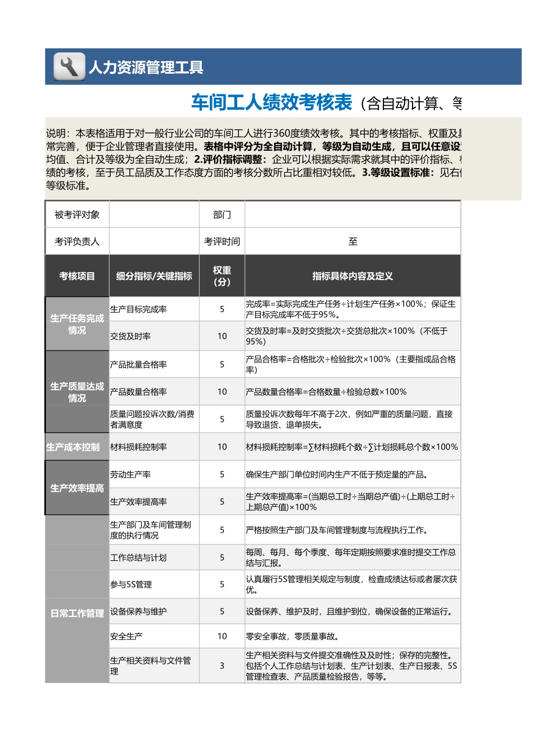Image resolution: width=534 pixels, height=756 pixels.
Task: Click the definition starting 生产效率提高率=(当期总工时
Action: (x=352, y=501)
